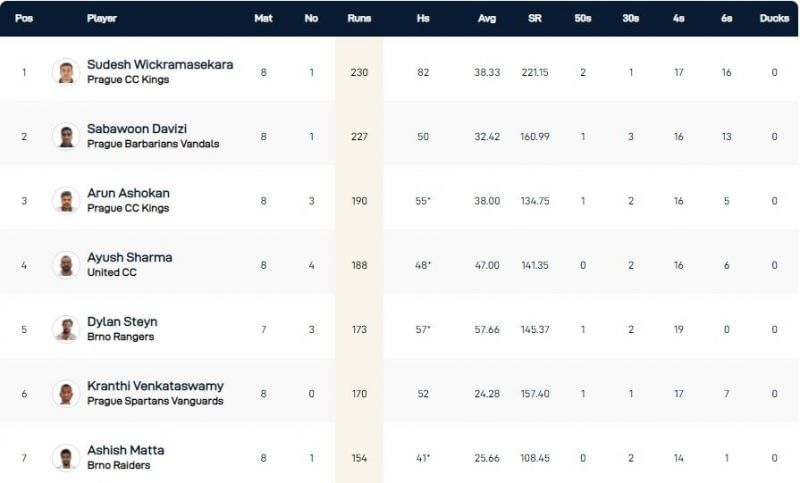Sort table by Runs column header
This screenshot has width=800, height=483.
pyautogui.click(x=359, y=18)
